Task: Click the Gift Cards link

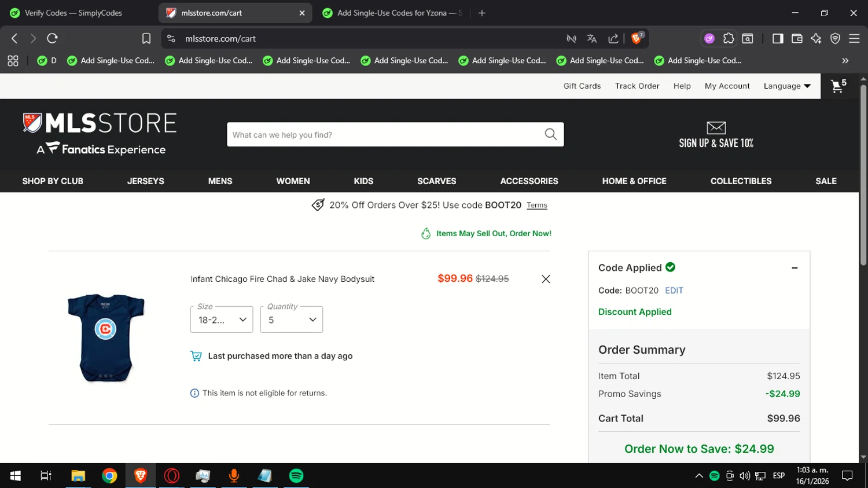Action: point(582,86)
